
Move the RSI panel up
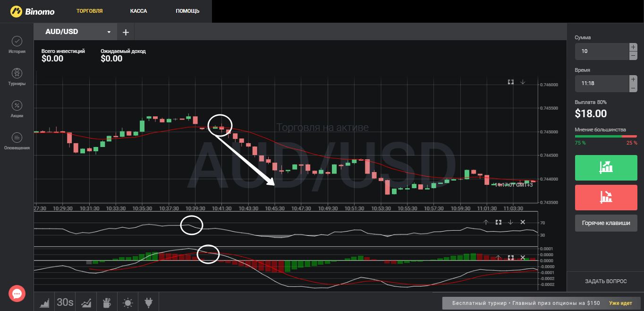click(486, 222)
